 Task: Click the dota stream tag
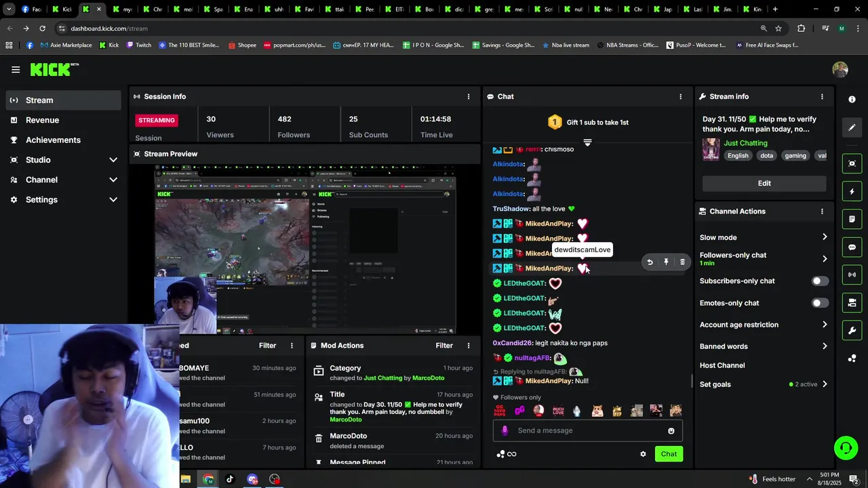766,155
